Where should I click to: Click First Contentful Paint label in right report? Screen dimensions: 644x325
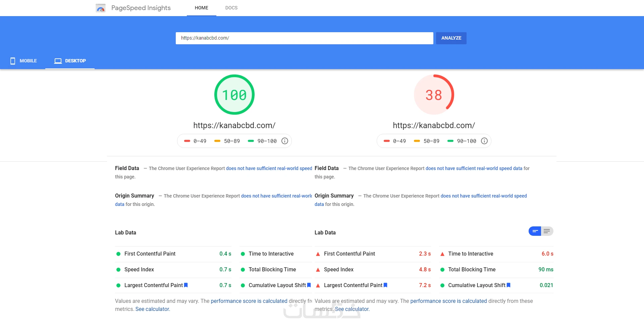(x=350, y=254)
